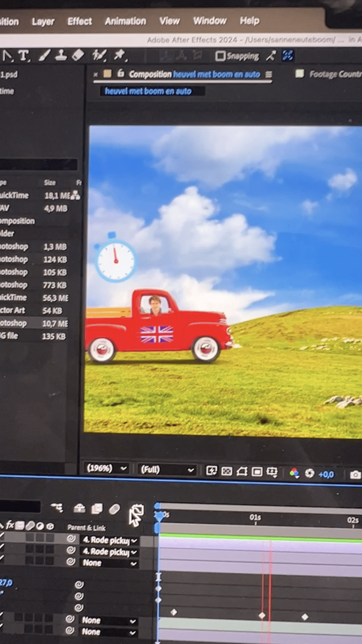362x644 pixels.
Task: Click the 'heuvel met boom en auto' breadcrumb
Action: pos(148,91)
